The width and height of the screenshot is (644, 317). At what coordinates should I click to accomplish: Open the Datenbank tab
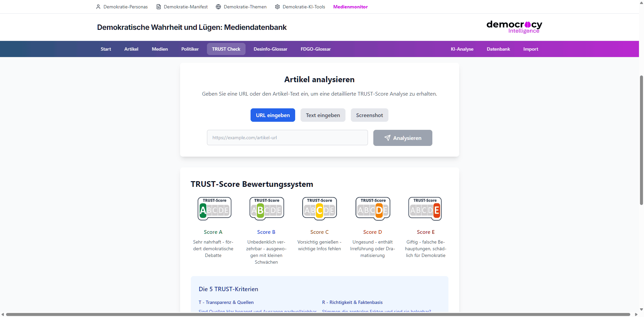[x=498, y=49]
